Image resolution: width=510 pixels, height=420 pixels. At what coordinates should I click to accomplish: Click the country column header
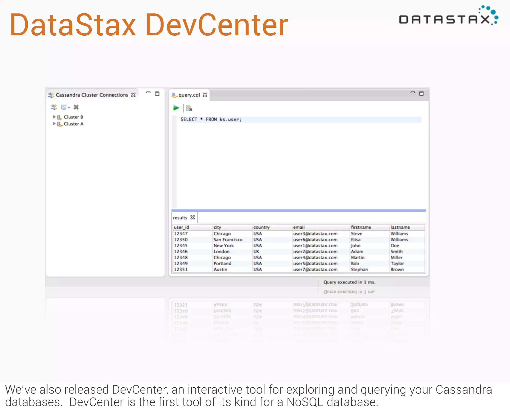coord(272,227)
